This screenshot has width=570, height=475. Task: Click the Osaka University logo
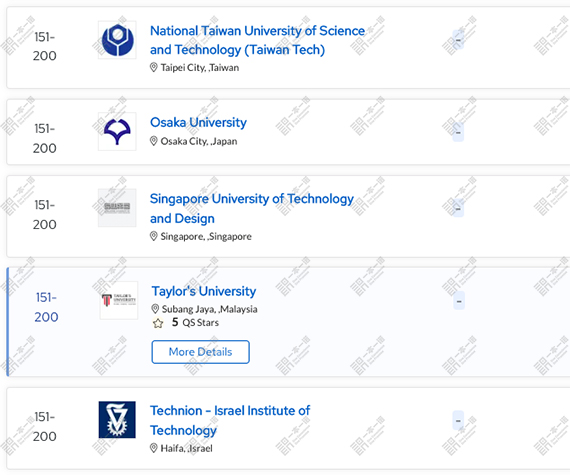click(x=117, y=131)
